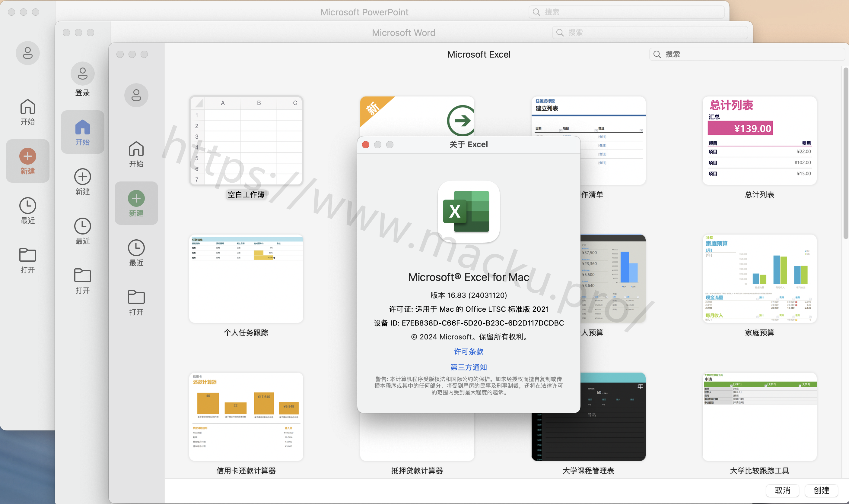The width and height of the screenshot is (849, 504).
Task: Select the 家庭预算 template thumbnail
Action: pyautogui.click(x=760, y=279)
